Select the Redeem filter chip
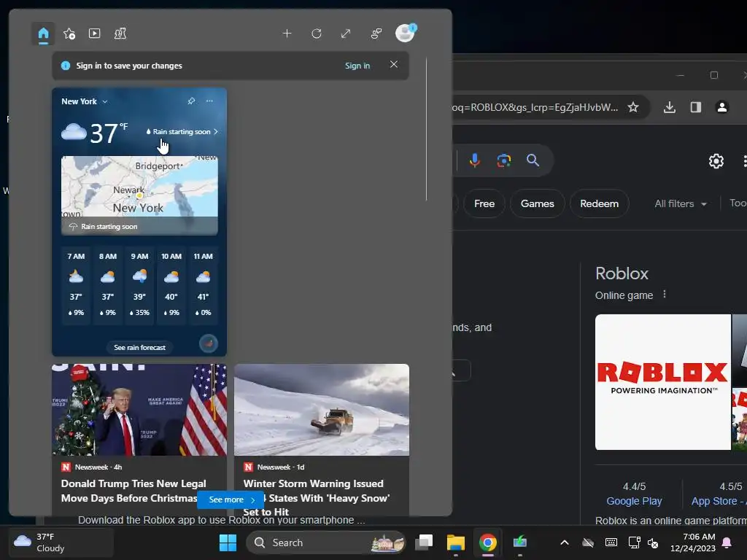747x560 pixels. [600, 204]
